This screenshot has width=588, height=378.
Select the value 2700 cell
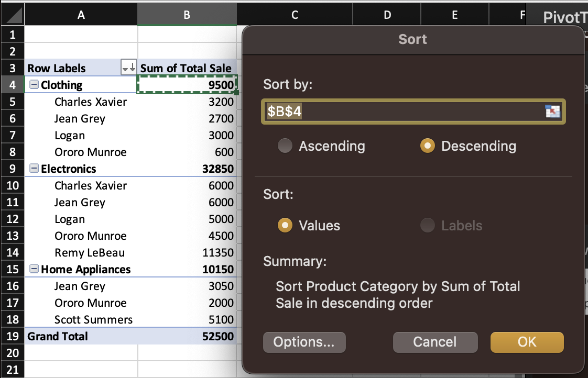187,118
